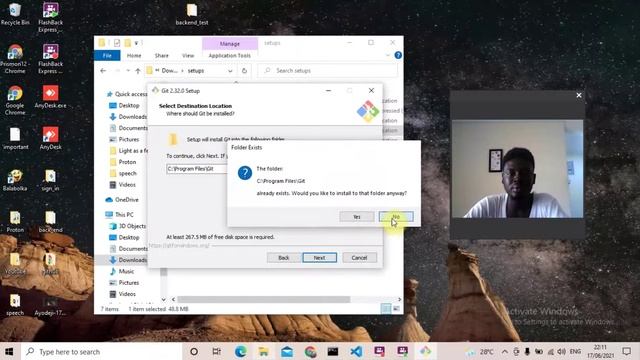Screen dimensions: 640x360
Task: Open Explorer help question-mark icon
Action: point(398,55)
